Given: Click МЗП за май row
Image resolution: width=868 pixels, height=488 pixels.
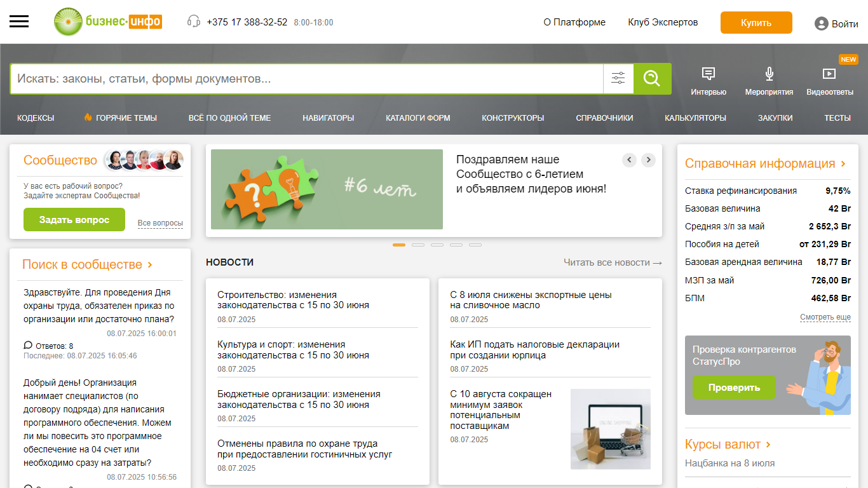Looking at the screenshot, I should pyautogui.click(x=768, y=280).
